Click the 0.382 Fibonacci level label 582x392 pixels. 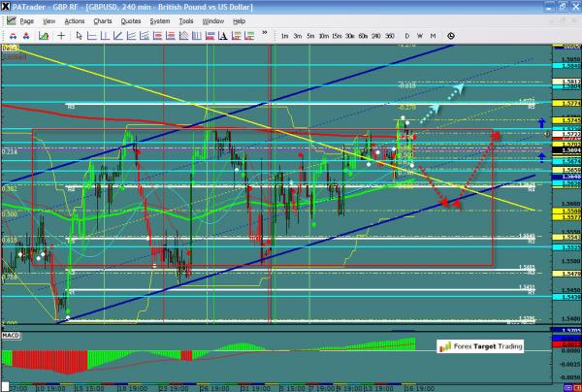10,189
